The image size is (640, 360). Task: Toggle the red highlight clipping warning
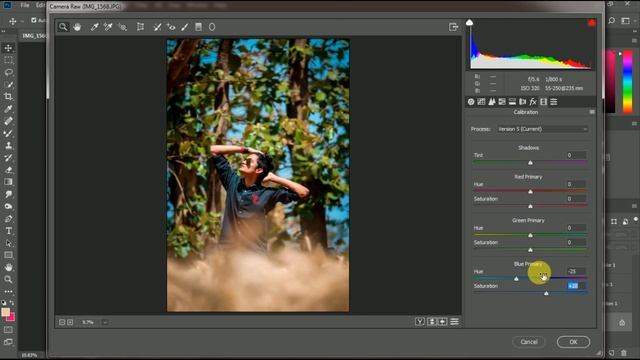(x=591, y=23)
